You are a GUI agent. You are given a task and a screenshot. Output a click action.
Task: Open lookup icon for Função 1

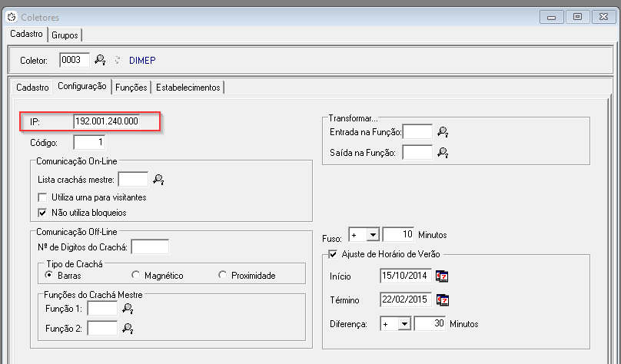click(128, 308)
